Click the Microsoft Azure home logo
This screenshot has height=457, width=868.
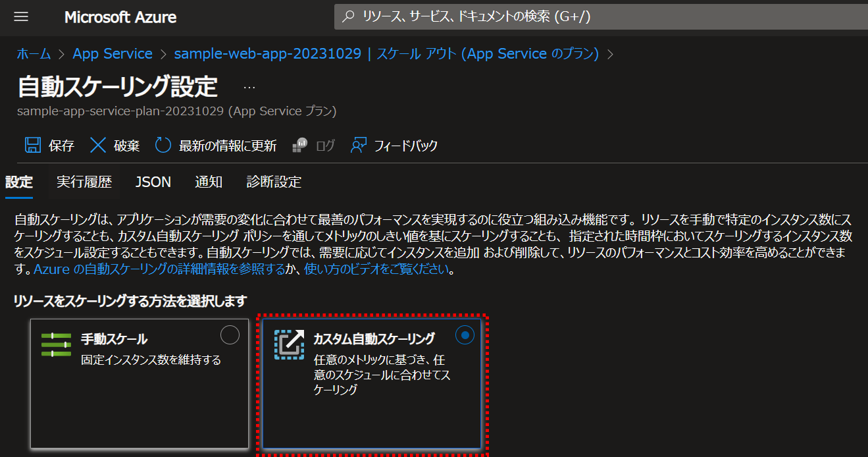pyautogui.click(x=120, y=16)
